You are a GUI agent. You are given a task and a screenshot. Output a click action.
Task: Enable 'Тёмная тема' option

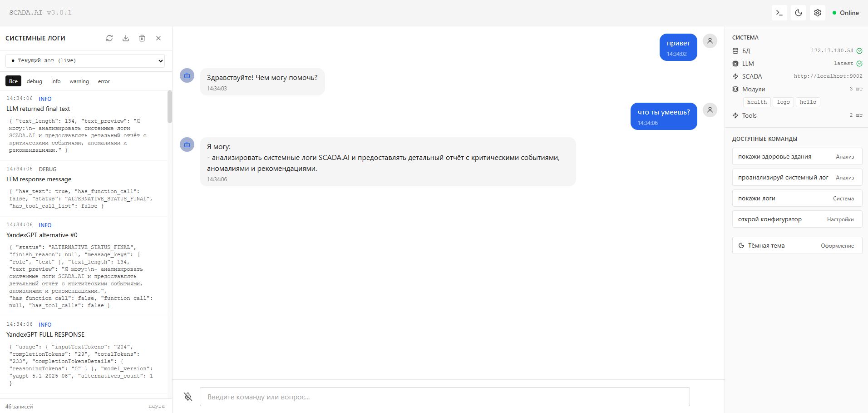(797, 245)
